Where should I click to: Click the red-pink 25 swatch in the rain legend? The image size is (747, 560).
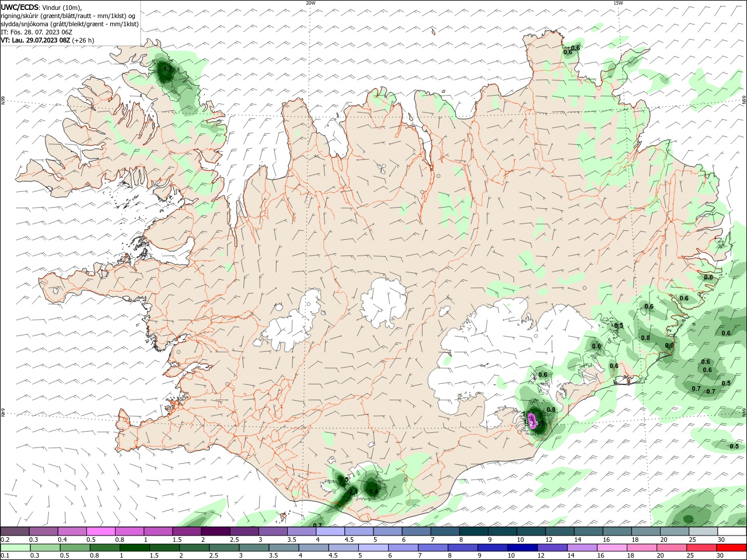click(701, 548)
